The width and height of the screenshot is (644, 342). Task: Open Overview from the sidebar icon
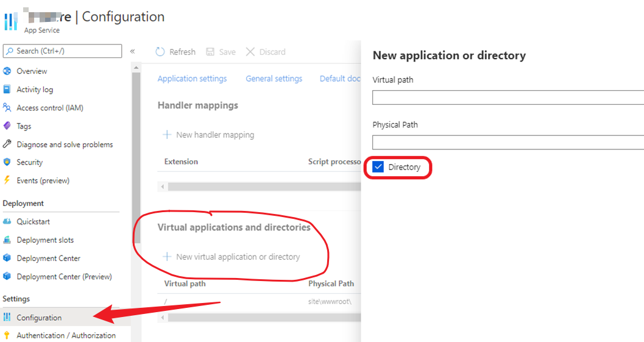(7, 71)
